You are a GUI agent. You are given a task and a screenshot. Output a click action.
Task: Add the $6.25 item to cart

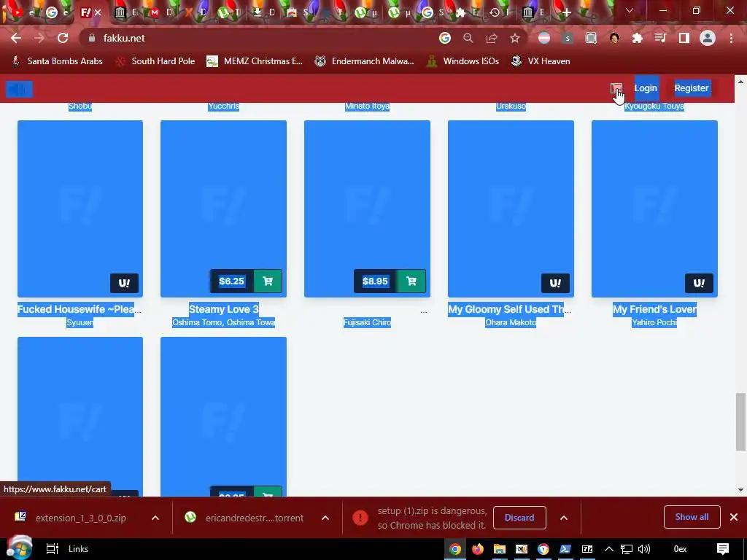pyautogui.click(x=268, y=281)
